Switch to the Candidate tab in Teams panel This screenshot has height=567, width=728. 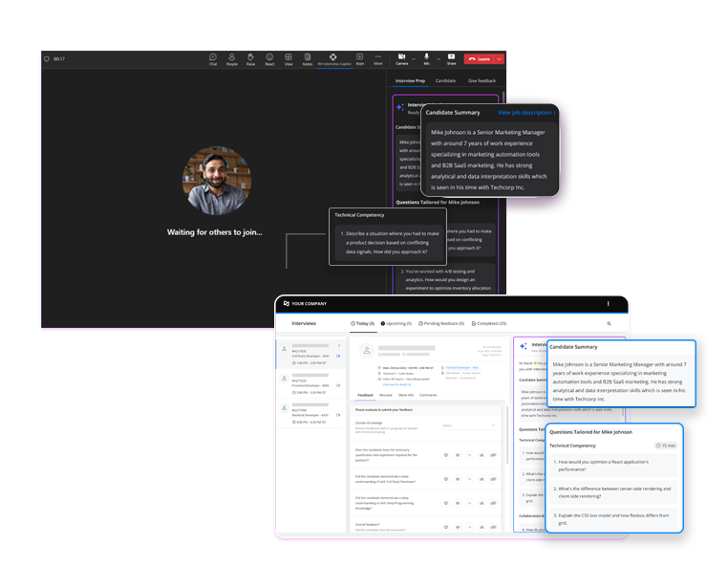coord(445,81)
